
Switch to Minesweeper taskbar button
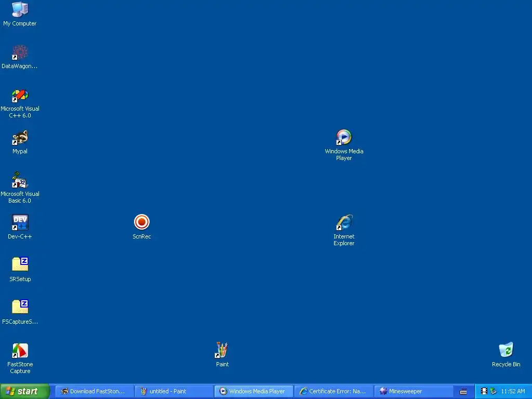[413, 391]
